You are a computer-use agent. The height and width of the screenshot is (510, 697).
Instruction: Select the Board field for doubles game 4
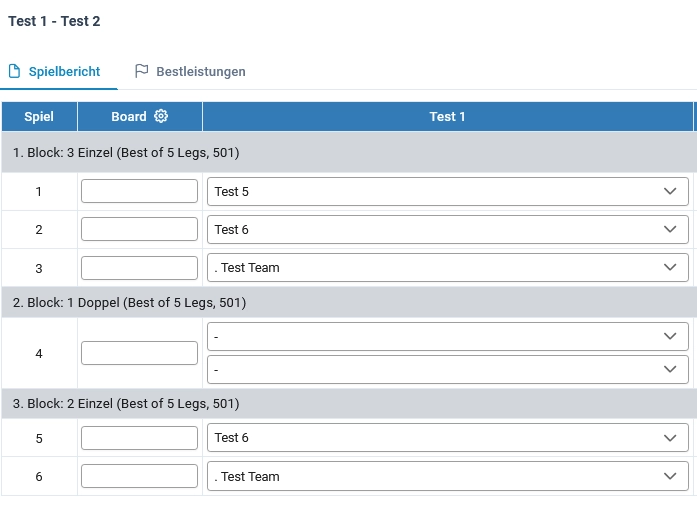(140, 353)
